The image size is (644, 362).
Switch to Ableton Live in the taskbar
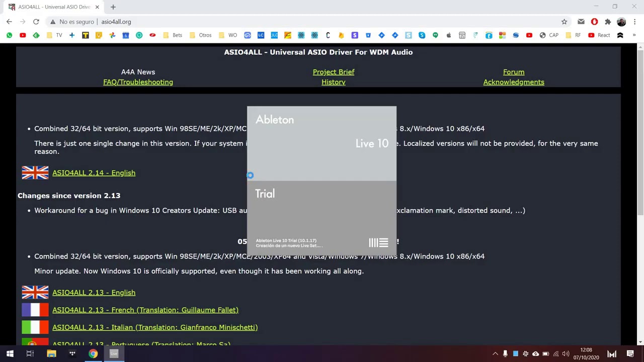coord(114,354)
